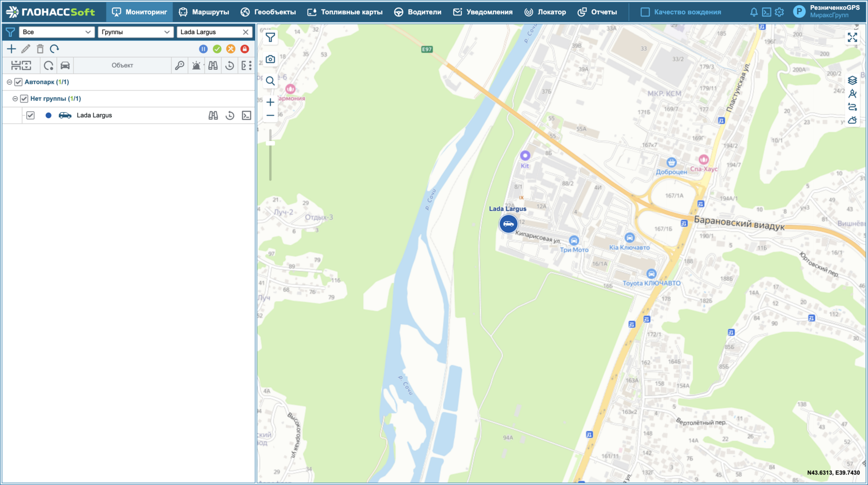Open the Геообъекты section

(x=268, y=12)
